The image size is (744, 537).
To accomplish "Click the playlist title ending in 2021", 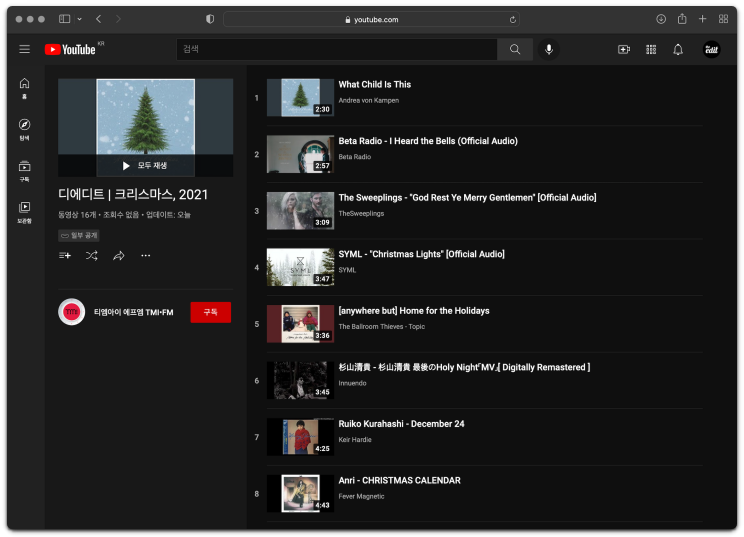I will click(133, 194).
